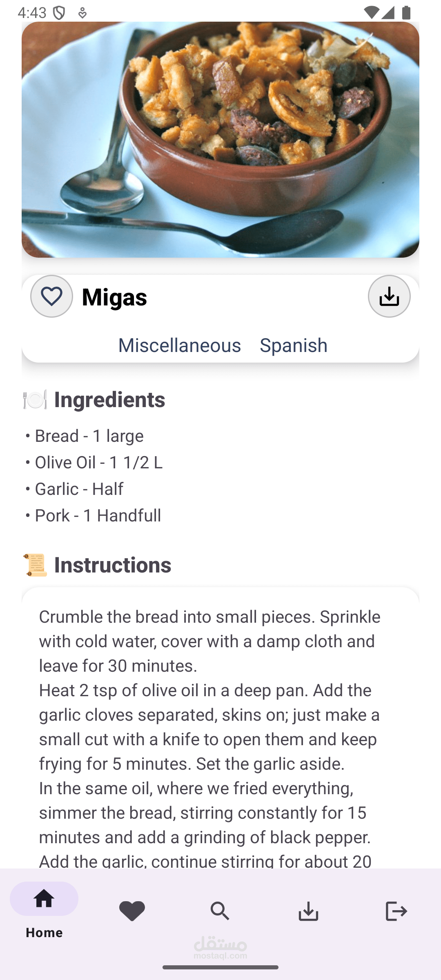Toggle the heart favorite button for Migas
Viewport: 441px width, 980px height.
[52, 296]
